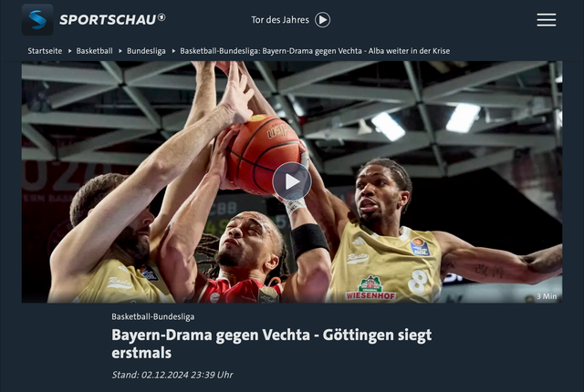The height and width of the screenshot is (392, 584).
Task: Click the Bayern-Drama gegen Vechta headline
Action: (272, 344)
